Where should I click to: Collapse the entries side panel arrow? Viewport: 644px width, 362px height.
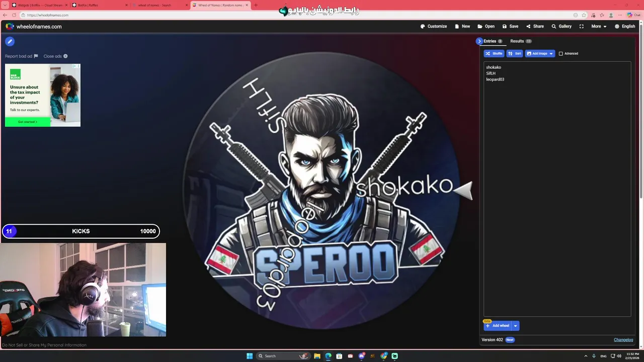tap(479, 41)
